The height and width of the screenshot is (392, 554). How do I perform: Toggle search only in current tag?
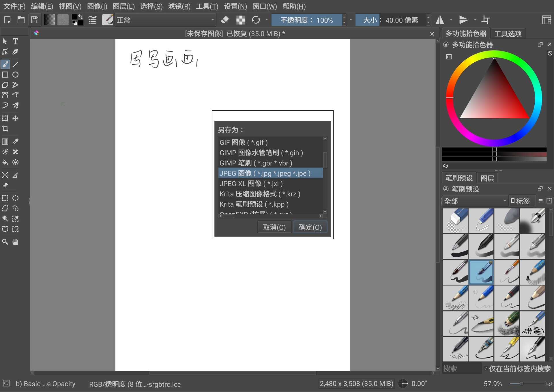[486, 369]
